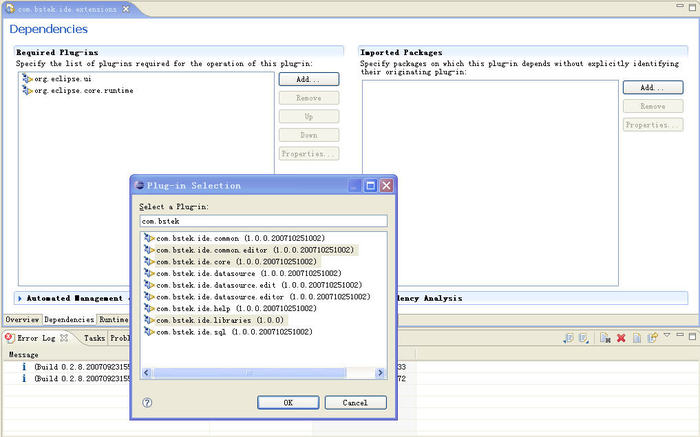Select com.bstek.ide.help plug-in entry
700x437 pixels.
pyautogui.click(x=236, y=308)
